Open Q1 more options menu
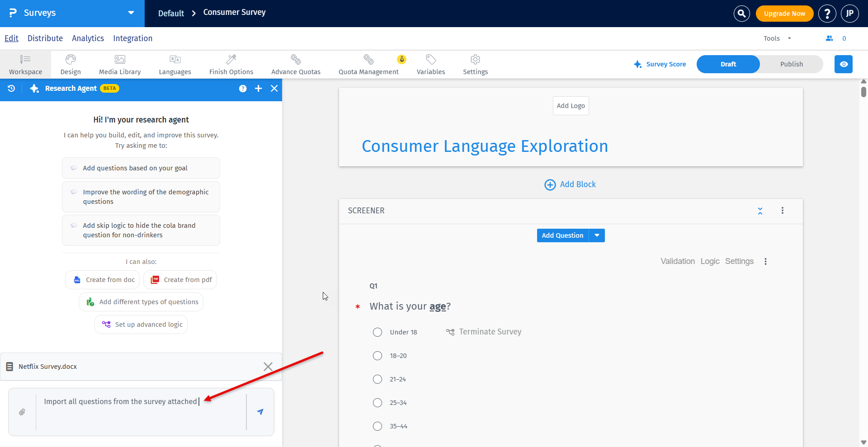The width and height of the screenshot is (868, 447). [x=765, y=261]
